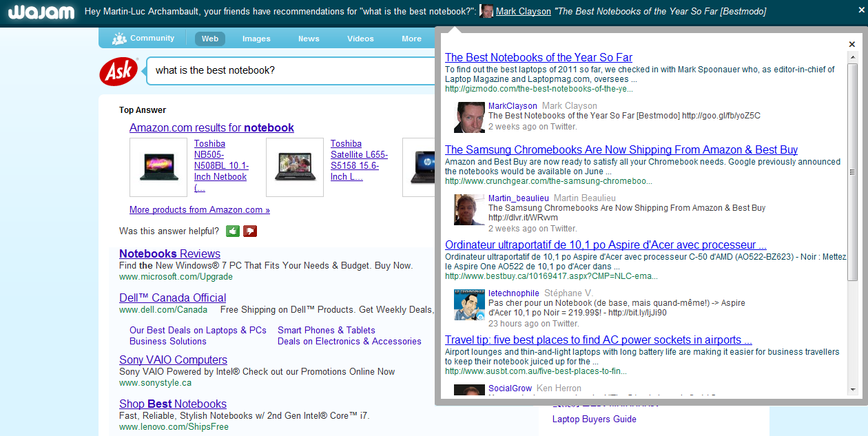Click "Smart Phones & Tablets" sublink
Image resolution: width=868 pixels, height=436 pixels.
pos(327,331)
